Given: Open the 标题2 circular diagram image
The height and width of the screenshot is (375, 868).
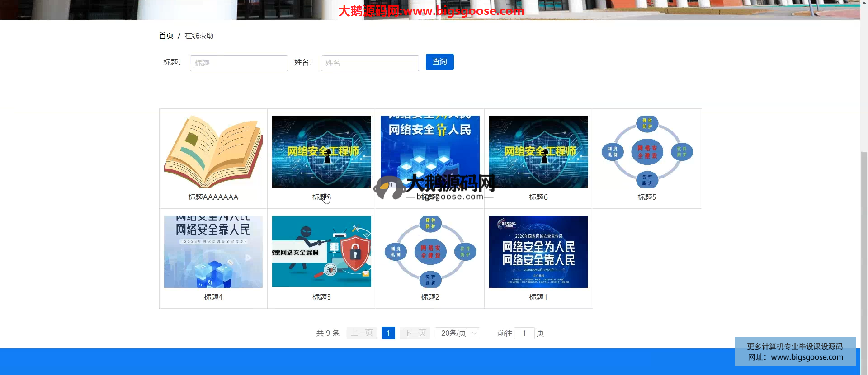Looking at the screenshot, I should click(x=430, y=251).
